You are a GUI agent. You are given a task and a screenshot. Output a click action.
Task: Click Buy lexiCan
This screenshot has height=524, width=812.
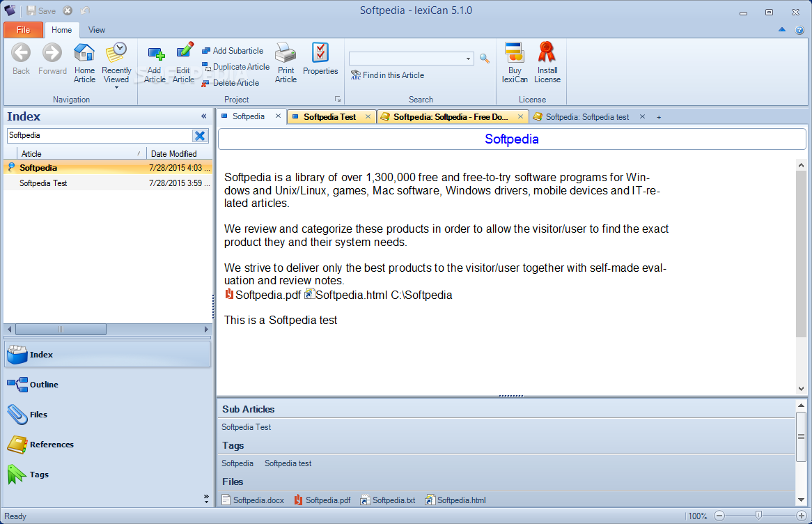pos(515,63)
